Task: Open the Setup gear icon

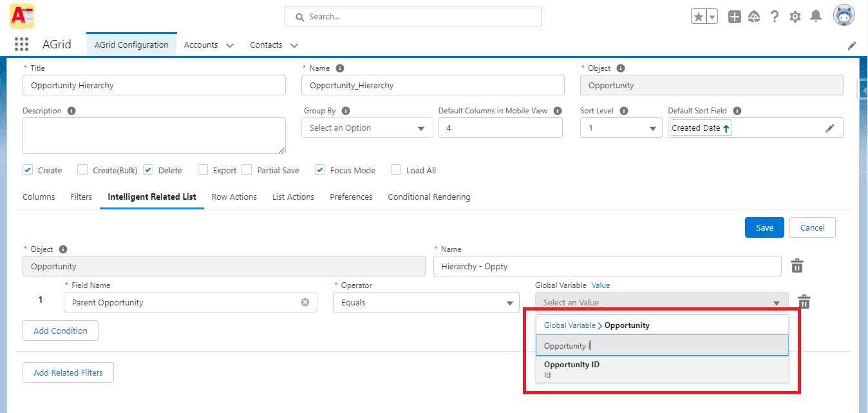Action: (795, 17)
